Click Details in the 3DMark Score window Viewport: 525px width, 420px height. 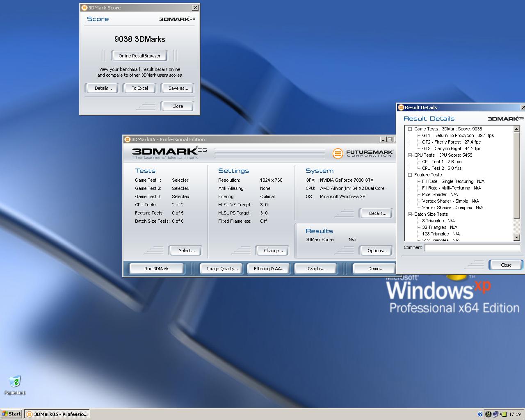click(103, 88)
